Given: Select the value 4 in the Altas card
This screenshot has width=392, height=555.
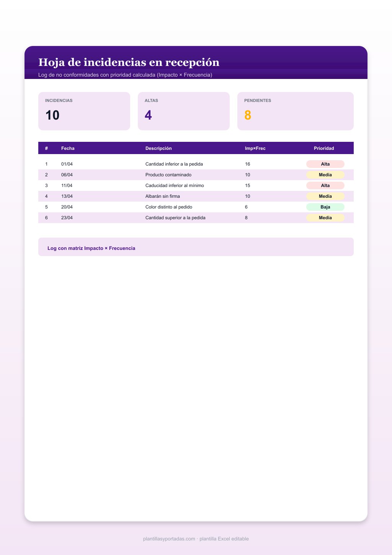Looking at the screenshot, I should pyautogui.click(x=148, y=115).
